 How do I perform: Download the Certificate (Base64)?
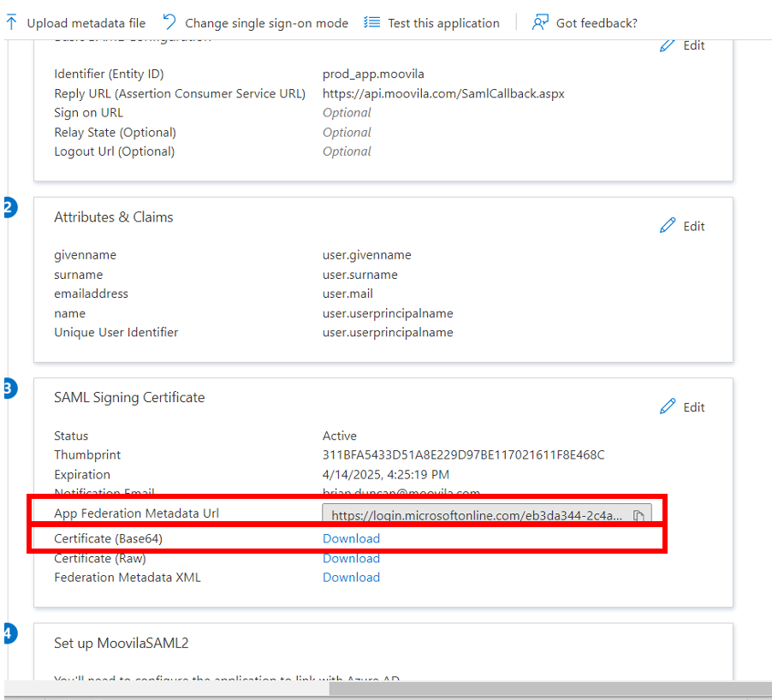[351, 538]
